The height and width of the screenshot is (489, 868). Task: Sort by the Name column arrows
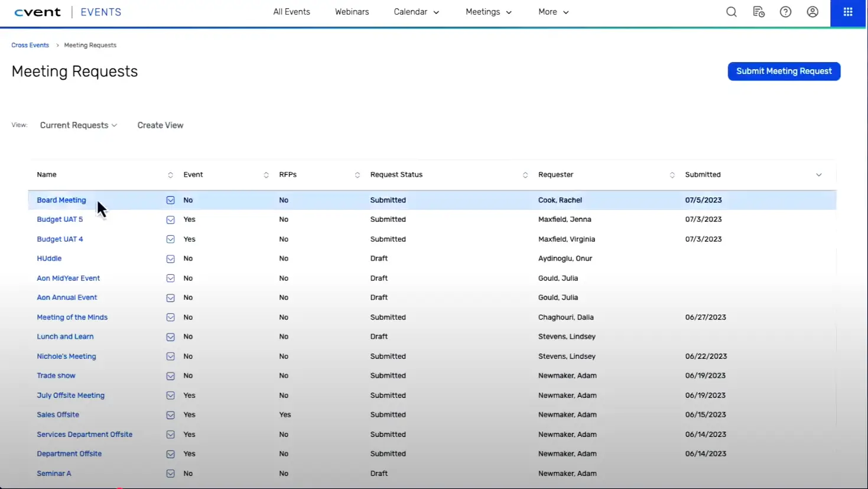(170, 175)
